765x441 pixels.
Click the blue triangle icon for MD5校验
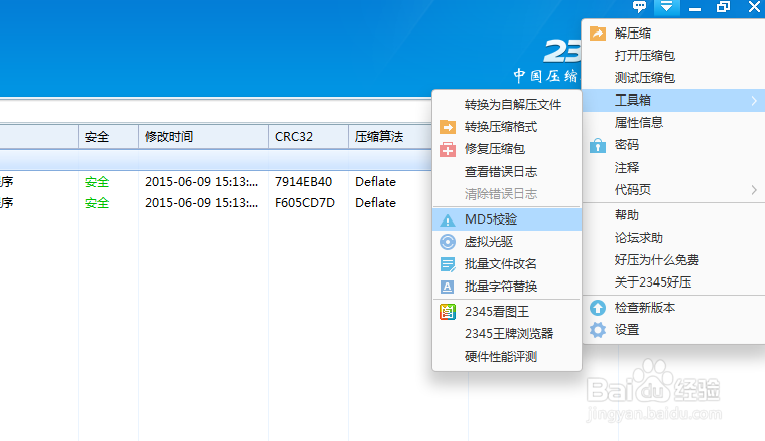coord(448,220)
